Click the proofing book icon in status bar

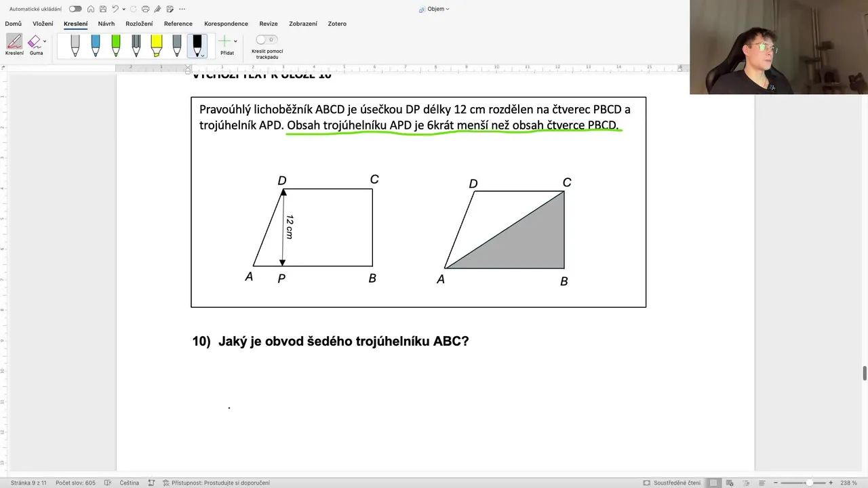(x=107, y=483)
